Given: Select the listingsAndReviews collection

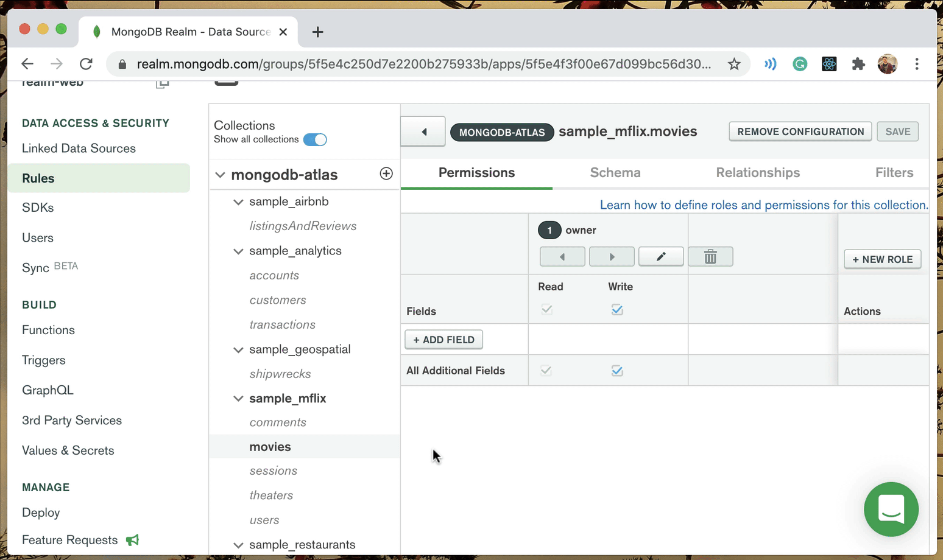Looking at the screenshot, I should pos(303,226).
